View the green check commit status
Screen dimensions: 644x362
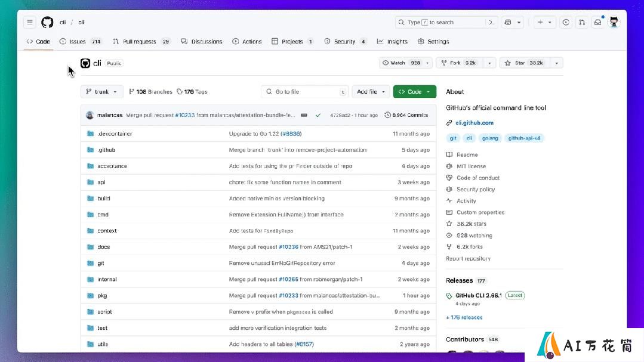point(318,115)
